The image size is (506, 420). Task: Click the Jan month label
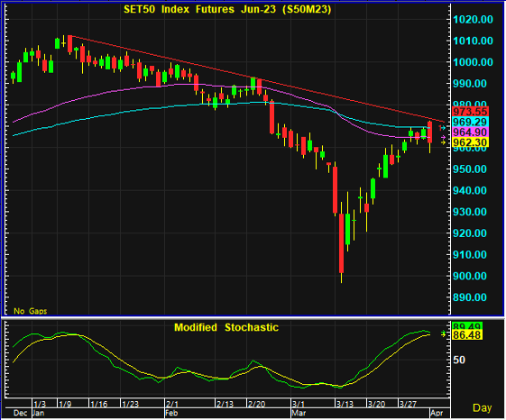tap(39, 413)
